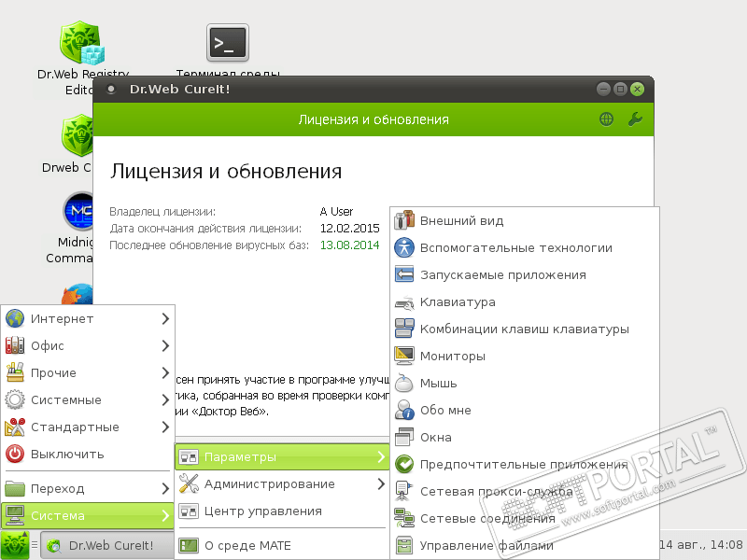Click the Dr.Web spider start menu button
This screenshot has width=747, height=560.
pos(15,545)
